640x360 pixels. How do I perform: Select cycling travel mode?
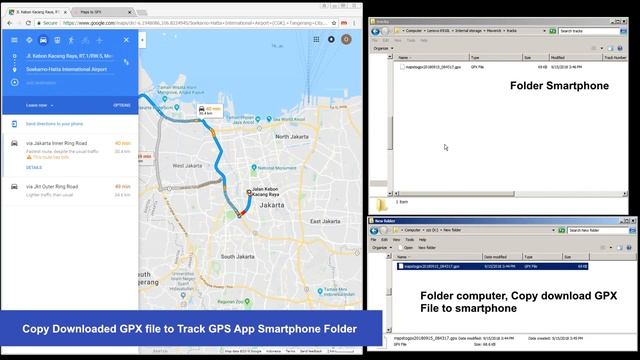pyautogui.click(x=85, y=40)
